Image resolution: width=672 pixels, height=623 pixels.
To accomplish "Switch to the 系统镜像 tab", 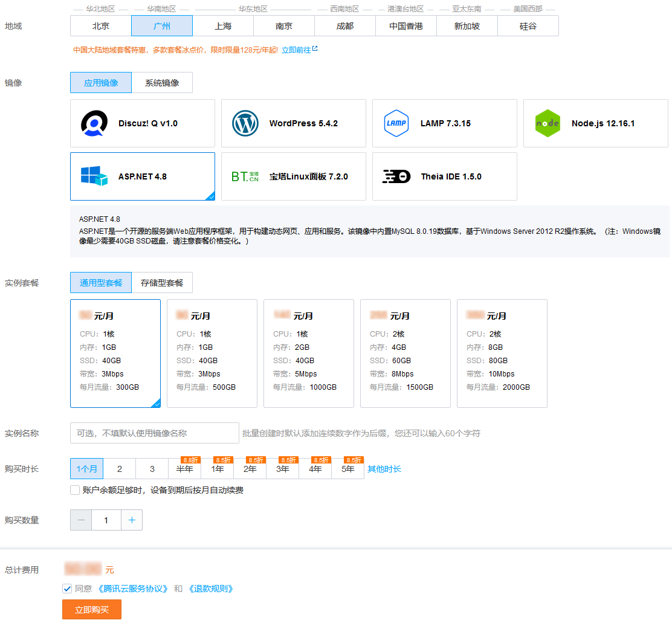I will 162,82.
